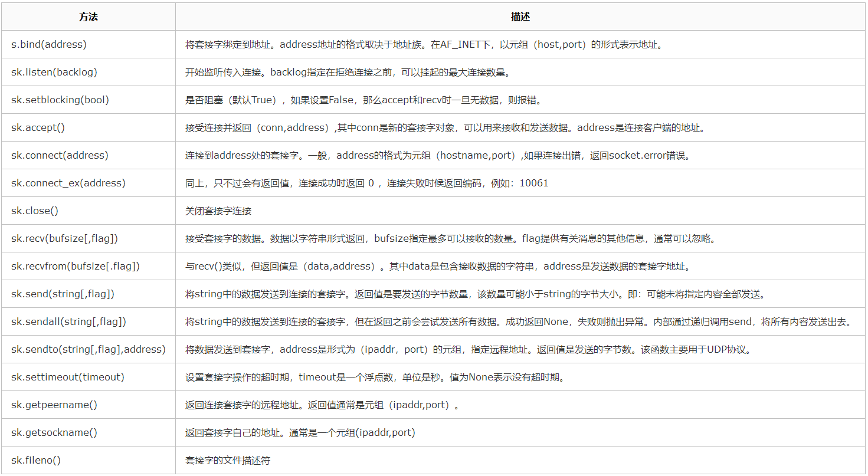868x476 pixels.
Task: Click description starting 接受套接字的数据
Action: (520, 238)
